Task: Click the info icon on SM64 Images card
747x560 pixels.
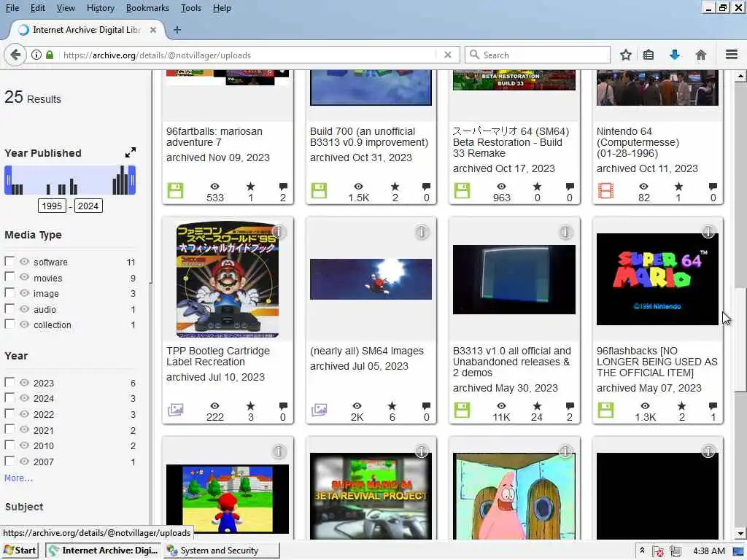Action: coord(422,232)
